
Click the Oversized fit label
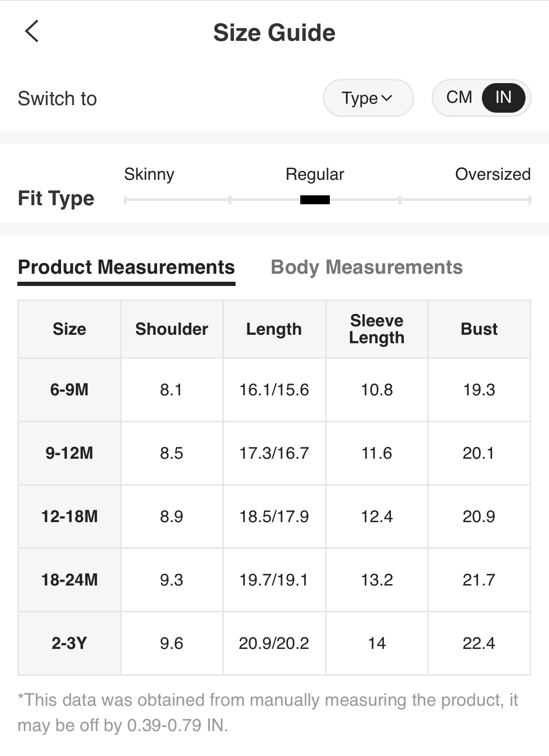pyautogui.click(x=493, y=174)
